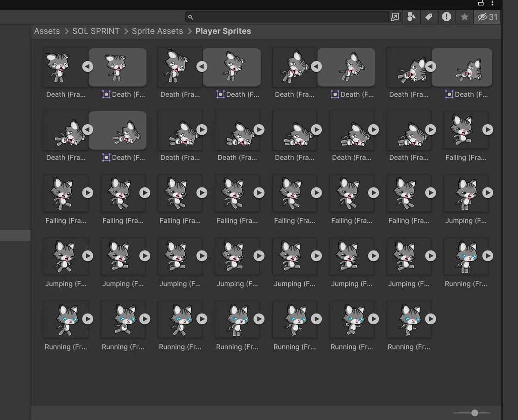Click the Falling (Fra... label of last Falling sprite
Screen dimensions: 518x420
tap(409, 220)
